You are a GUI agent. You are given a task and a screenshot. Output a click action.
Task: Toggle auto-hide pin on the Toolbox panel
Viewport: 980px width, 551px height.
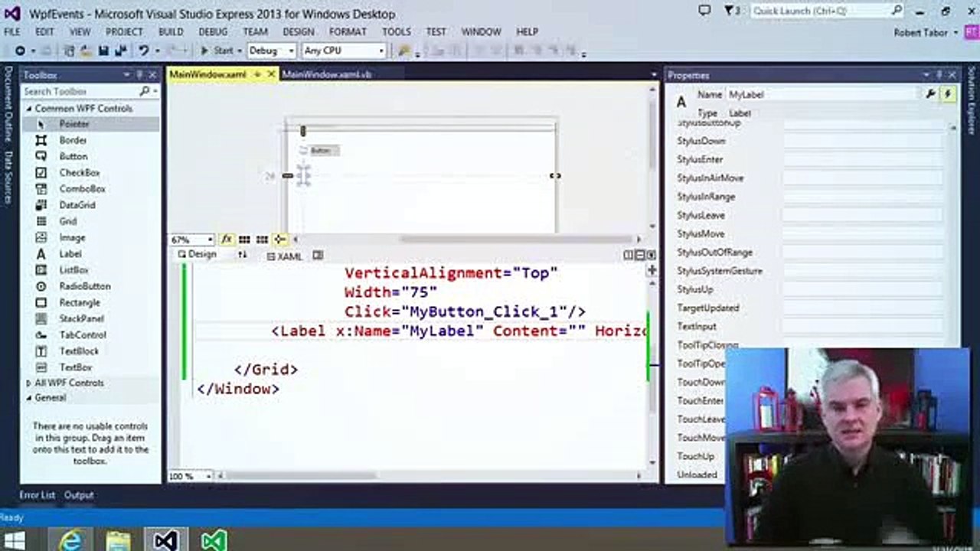(140, 75)
